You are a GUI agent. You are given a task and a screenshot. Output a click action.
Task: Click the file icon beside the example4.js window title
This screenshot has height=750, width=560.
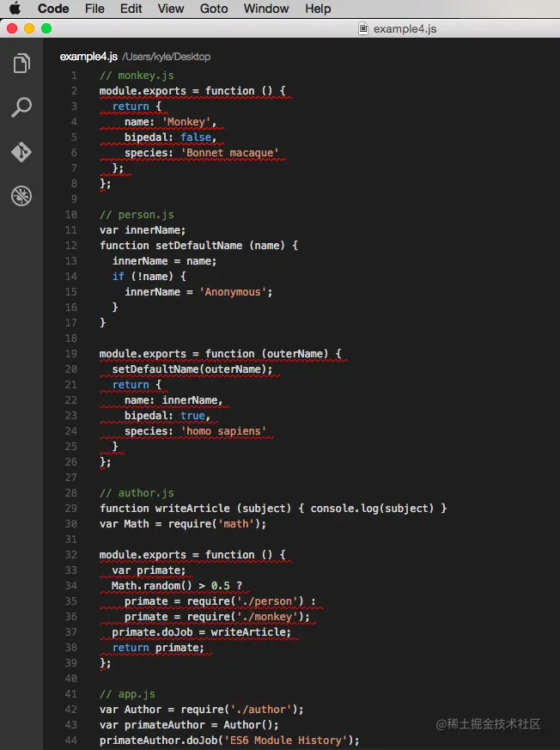coord(363,28)
